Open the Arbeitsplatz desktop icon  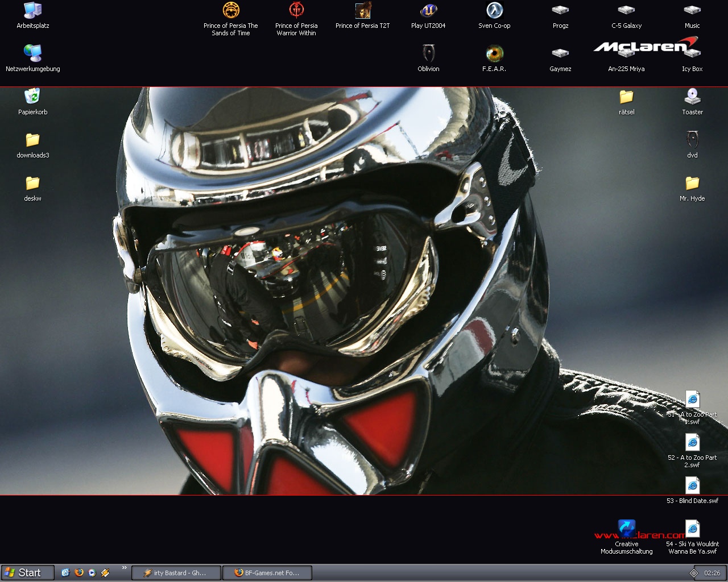[32, 15]
